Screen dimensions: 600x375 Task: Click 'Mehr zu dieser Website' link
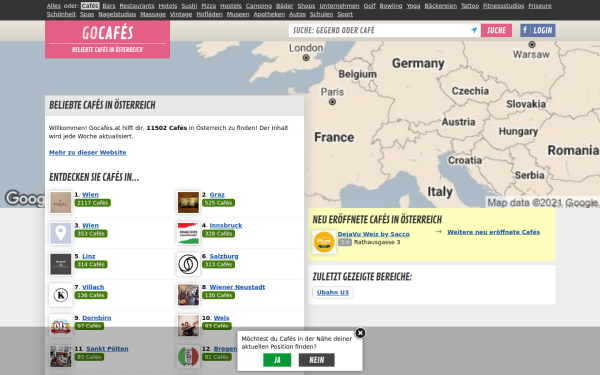click(88, 152)
